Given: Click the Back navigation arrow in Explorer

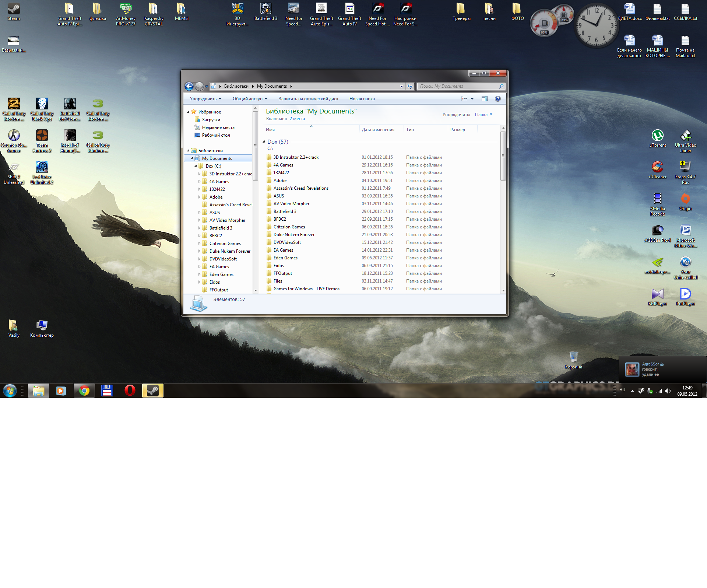Looking at the screenshot, I should coord(189,86).
